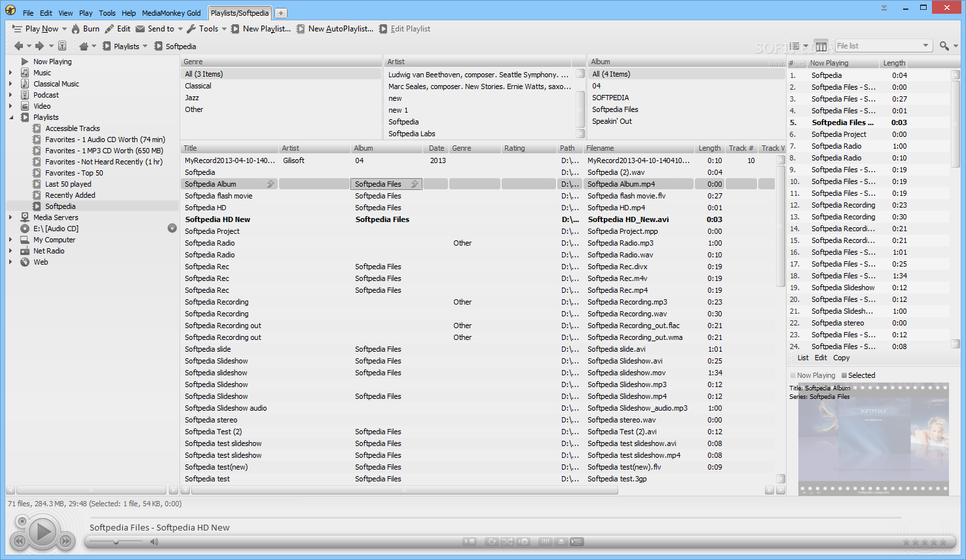Select the Podcast node in the tree
The width and height of the screenshot is (966, 560).
[46, 95]
